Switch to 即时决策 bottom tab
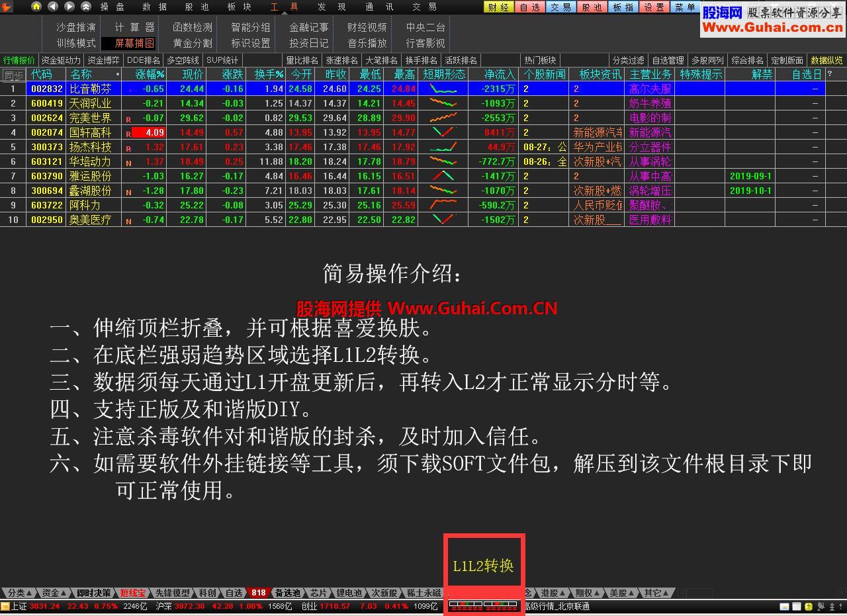 tap(93, 593)
